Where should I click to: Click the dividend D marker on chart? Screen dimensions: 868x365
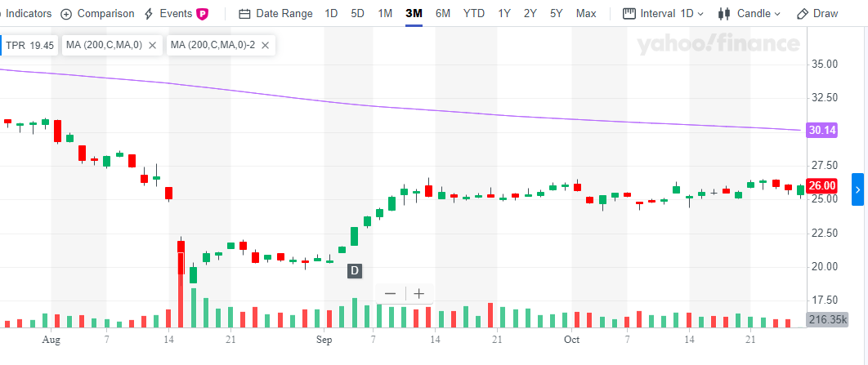tap(355, 270)
